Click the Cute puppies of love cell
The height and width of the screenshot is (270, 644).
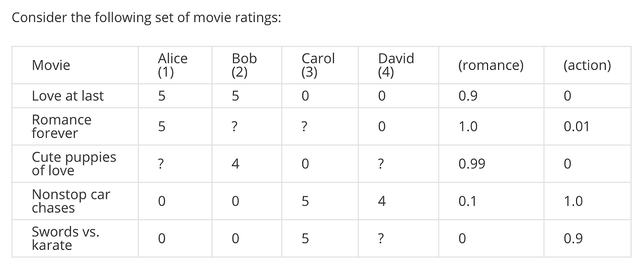74,164
